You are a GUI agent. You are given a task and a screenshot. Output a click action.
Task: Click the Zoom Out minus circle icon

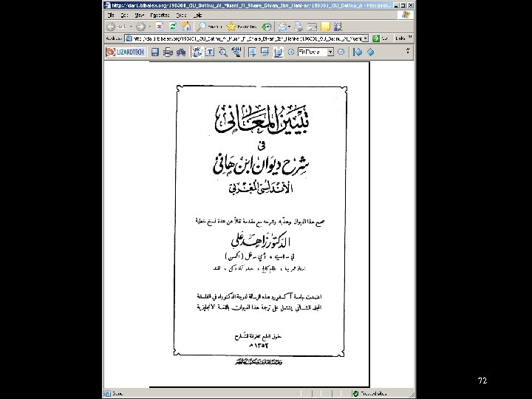(341, 52)
